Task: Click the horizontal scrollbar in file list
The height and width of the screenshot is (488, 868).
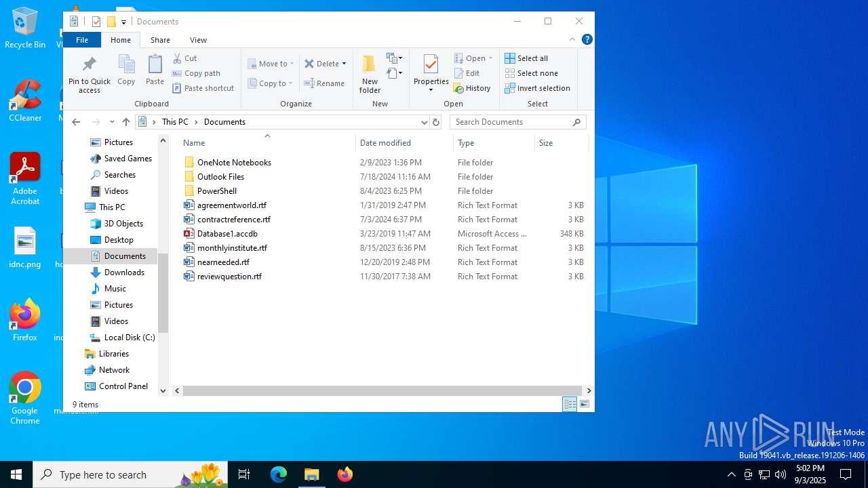Action: point(381,390)
